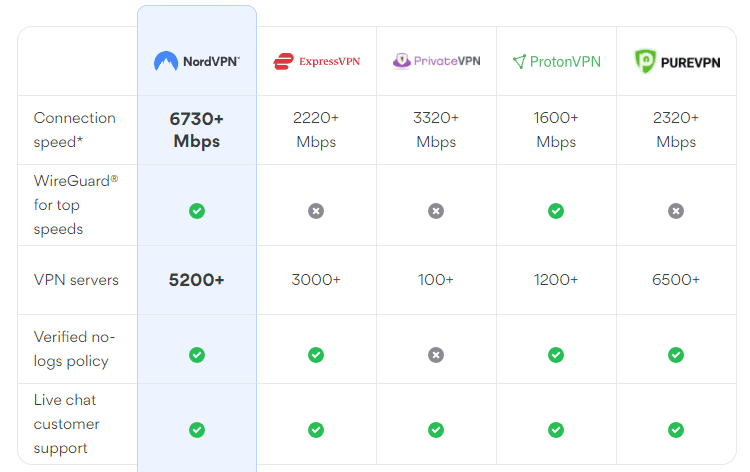This screenshot has height=472, width=750.
Task: Click ExpressVPN's WireGuard gray cross icon
Action: [316, 211]
